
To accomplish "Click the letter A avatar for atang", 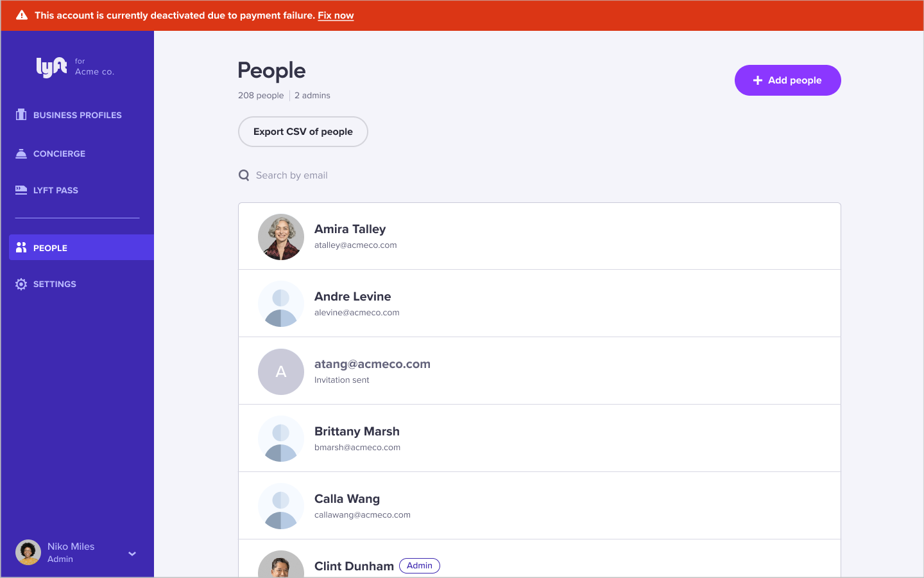I will (281, 372).
